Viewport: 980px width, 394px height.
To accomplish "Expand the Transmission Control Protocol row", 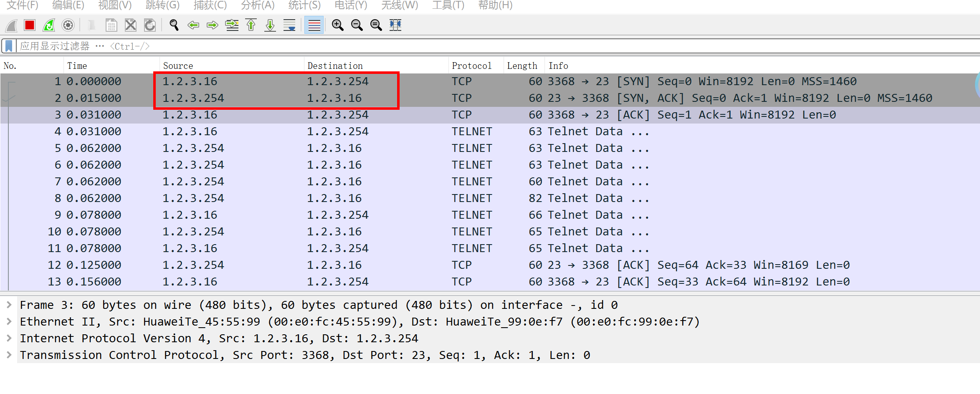I will (x=9, y=355).
